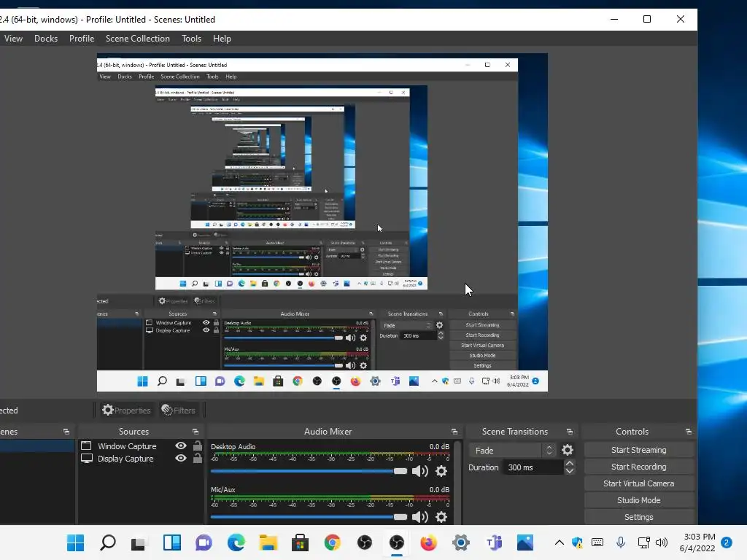Decrease transition duration with down arrow
The height and width of the screenshot is (560, 747).
pos(569,472)
